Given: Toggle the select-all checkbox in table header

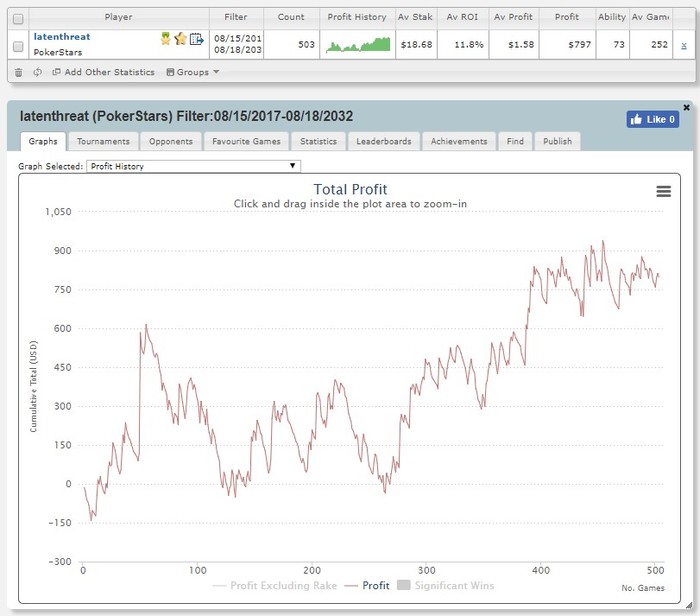Looking at the screenshot, I should coord(18,19).
